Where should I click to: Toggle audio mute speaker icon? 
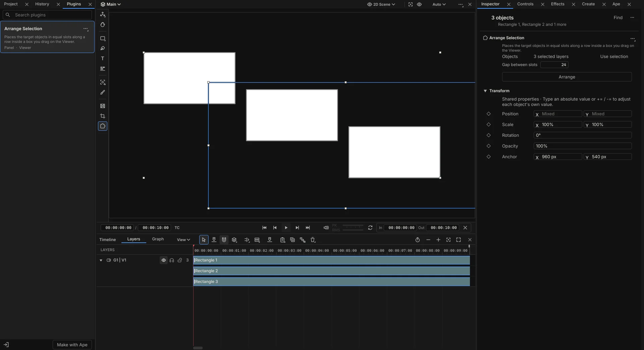click(326, 228)
